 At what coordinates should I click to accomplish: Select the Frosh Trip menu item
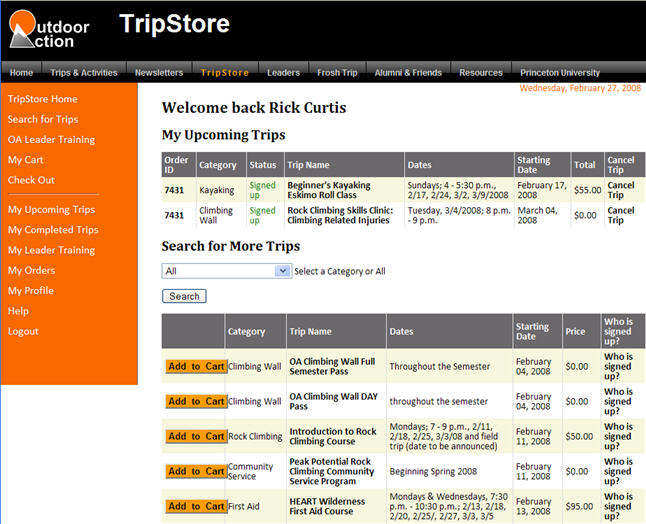[337, 73]
